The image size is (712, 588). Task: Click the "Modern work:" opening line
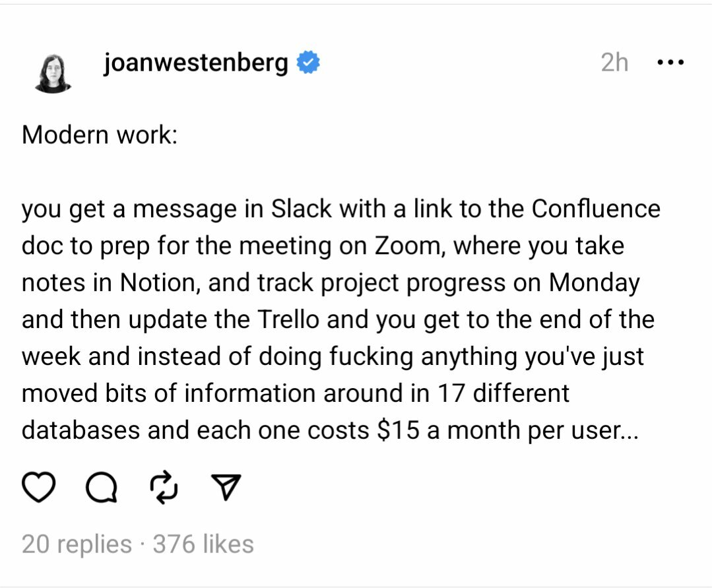pos(100,135)
